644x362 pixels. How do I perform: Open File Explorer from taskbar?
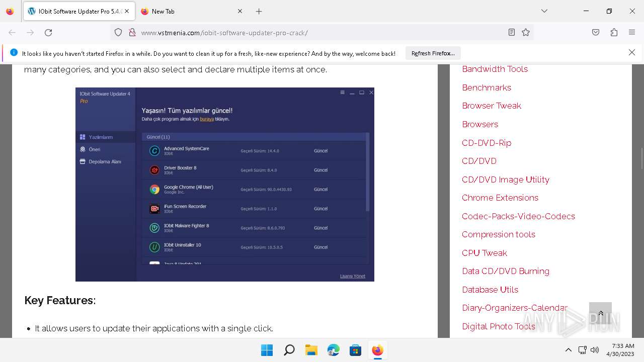pos(311,350)
